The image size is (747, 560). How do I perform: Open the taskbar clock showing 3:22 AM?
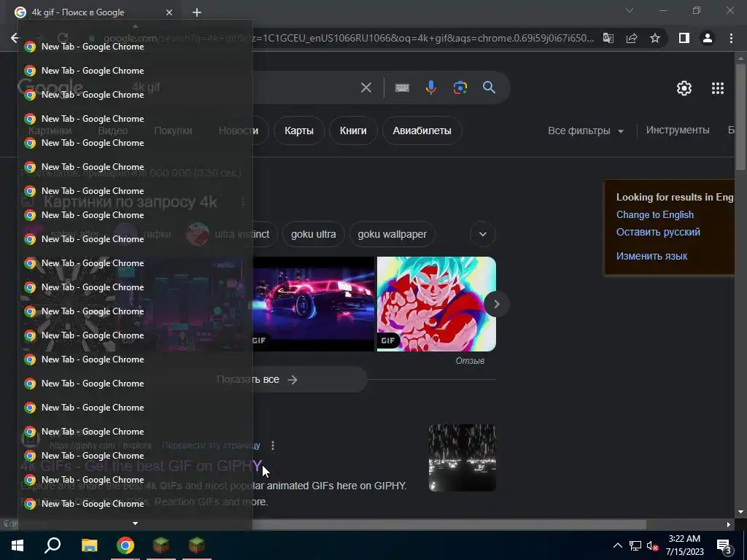coord(684,545)
